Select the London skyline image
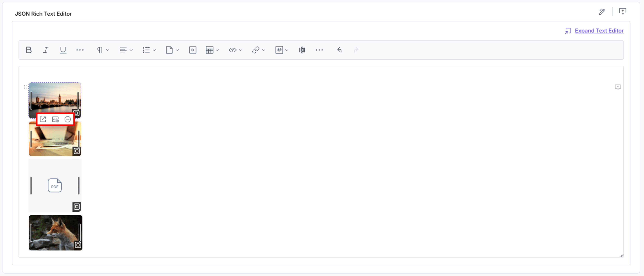Viewport: 644px width, 276px height. [x=55, y=100]
